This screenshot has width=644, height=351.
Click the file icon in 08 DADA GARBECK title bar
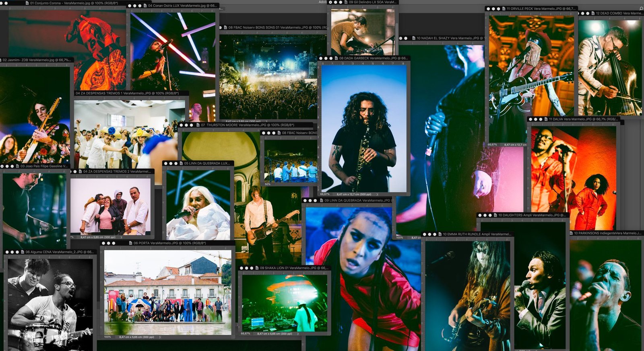click(336, 58)
